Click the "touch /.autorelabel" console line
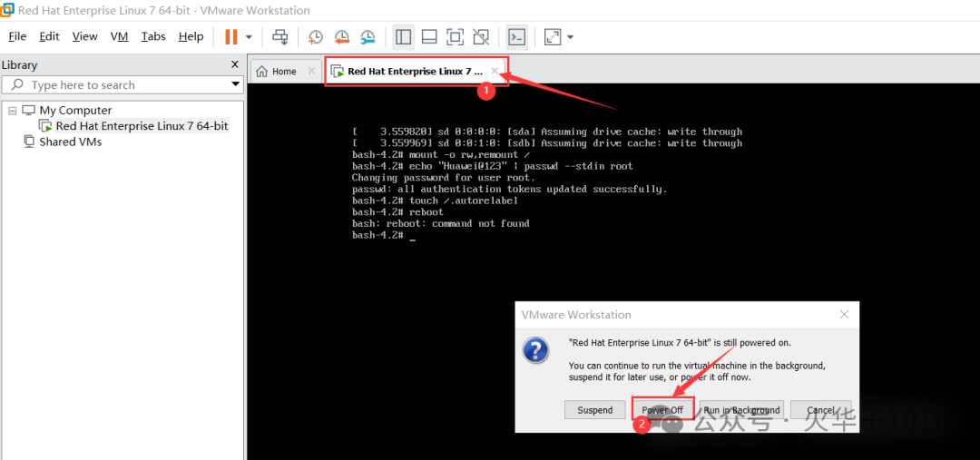980x460 pixels. click(435, 201)
